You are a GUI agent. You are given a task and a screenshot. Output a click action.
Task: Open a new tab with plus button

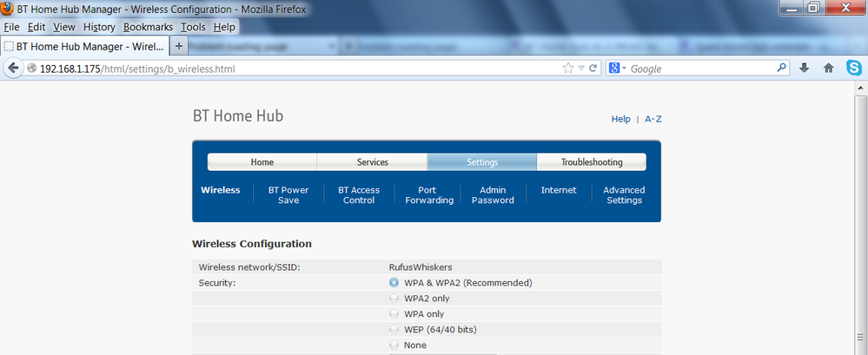click(178, 47)
